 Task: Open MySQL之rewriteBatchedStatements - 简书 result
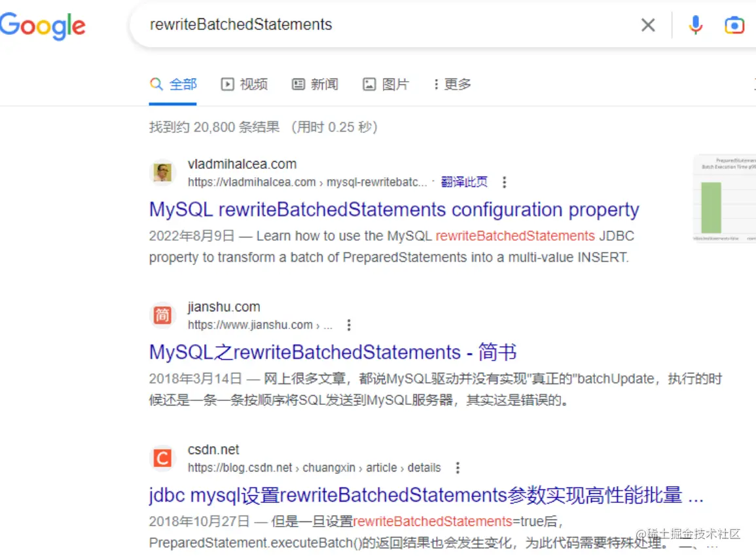point(333,352)
